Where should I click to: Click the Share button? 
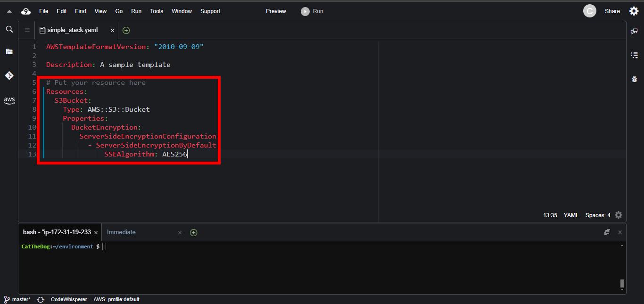[612, 11]
